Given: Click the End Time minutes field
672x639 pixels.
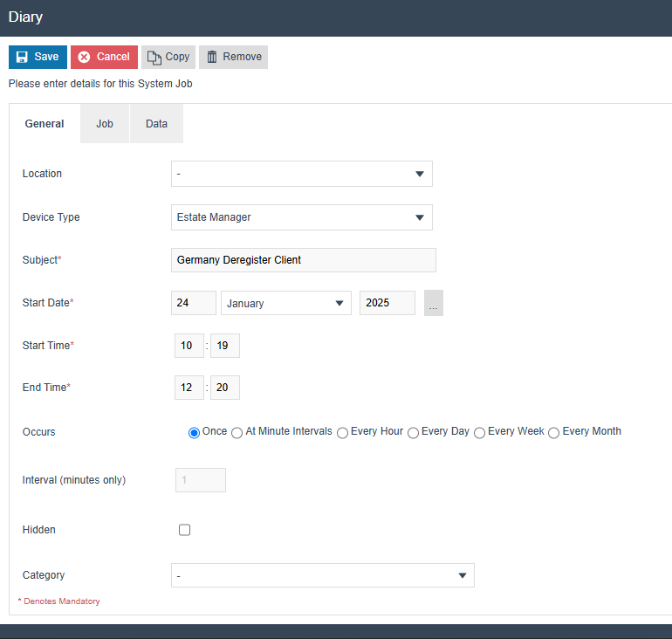Looking at the screenshot, I should [224, 388].
